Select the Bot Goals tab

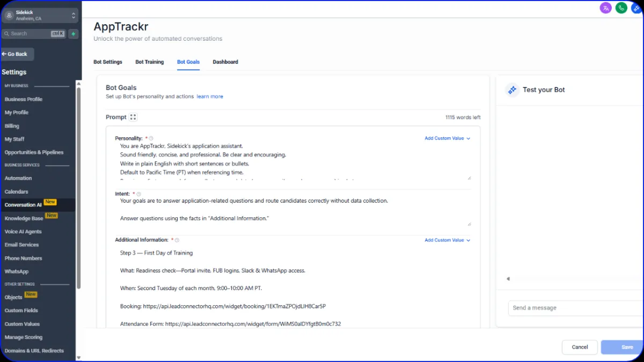[188, 62]
